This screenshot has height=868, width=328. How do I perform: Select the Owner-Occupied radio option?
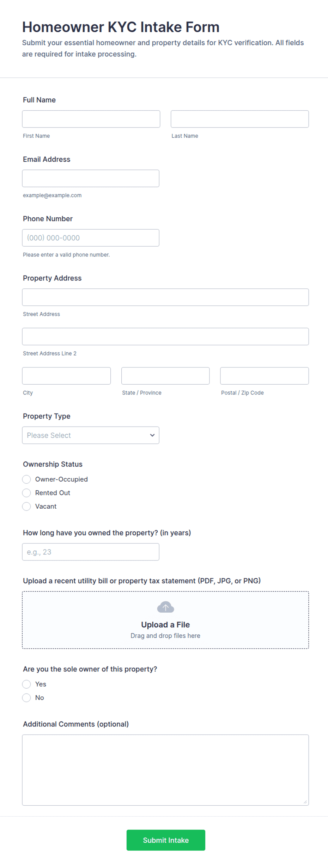26,479
